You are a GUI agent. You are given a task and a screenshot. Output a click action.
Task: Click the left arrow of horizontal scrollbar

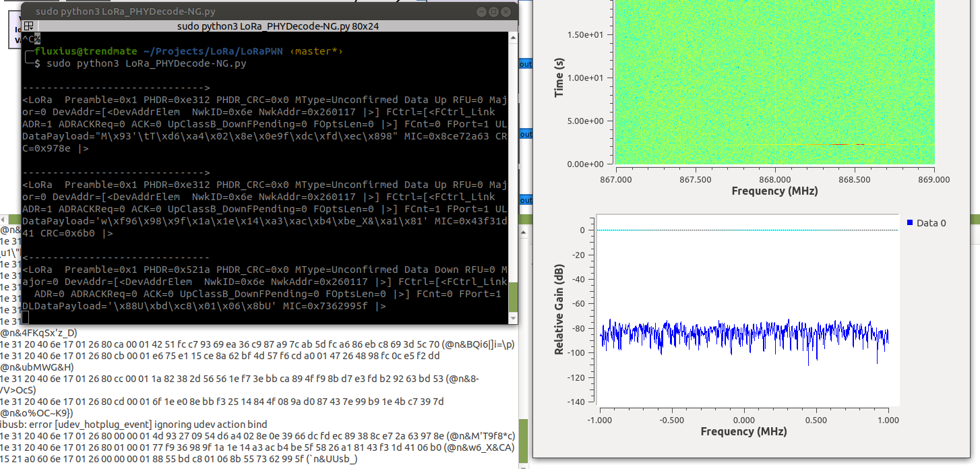tap(3, 220)
